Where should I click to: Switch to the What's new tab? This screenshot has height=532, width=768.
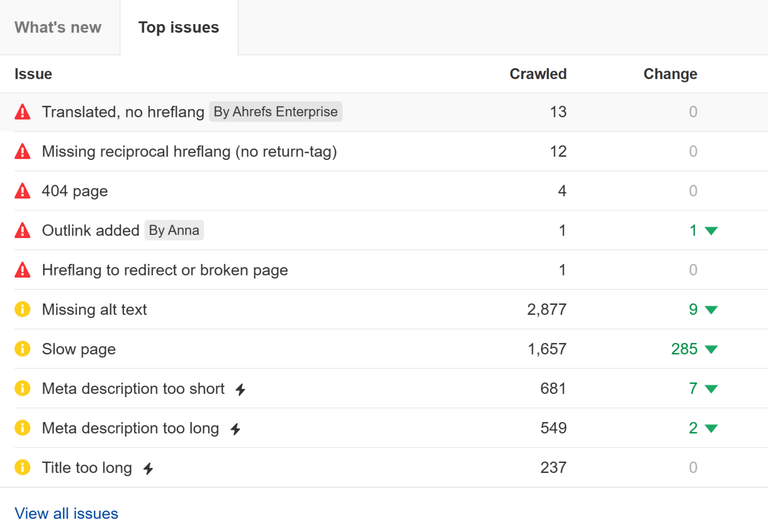pos(57,27)
